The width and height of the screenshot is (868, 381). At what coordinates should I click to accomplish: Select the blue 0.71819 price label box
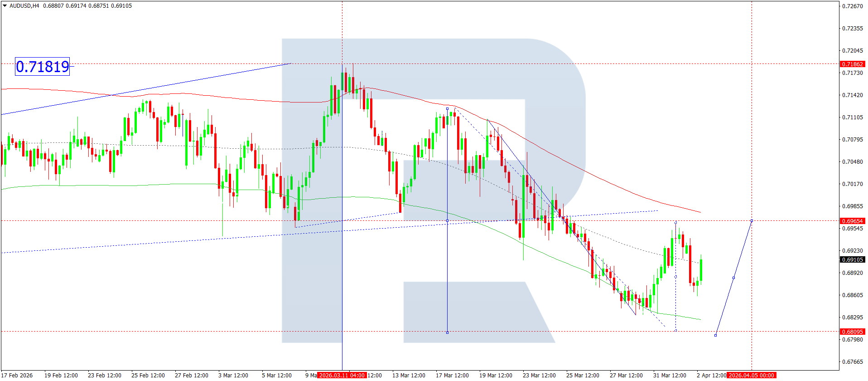click(x=42, y=67)
